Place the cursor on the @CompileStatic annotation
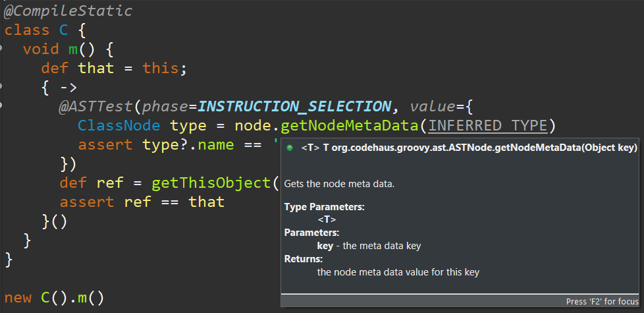644x313 pixels. coord(68,11)
